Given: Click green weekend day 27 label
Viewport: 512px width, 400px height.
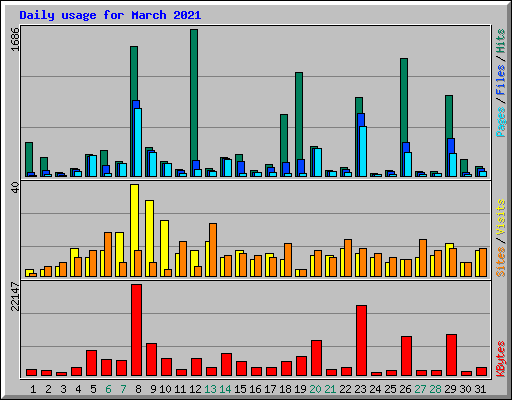Looking at the screenshot, I should [420, 389].
